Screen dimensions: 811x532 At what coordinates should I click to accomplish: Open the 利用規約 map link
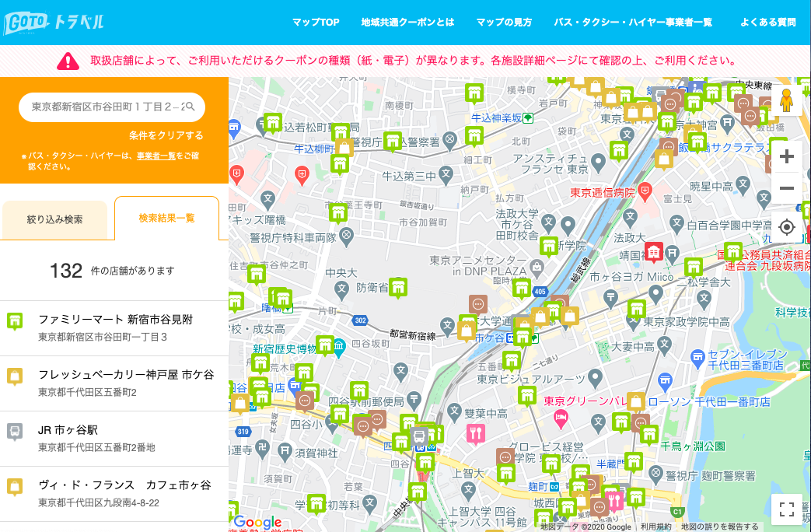coord(655,527)
